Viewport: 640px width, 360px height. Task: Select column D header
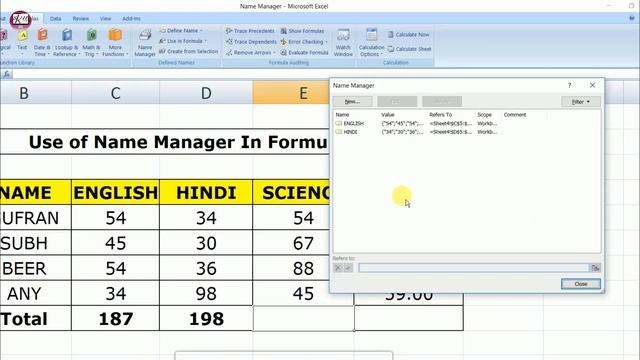(206, 93)
